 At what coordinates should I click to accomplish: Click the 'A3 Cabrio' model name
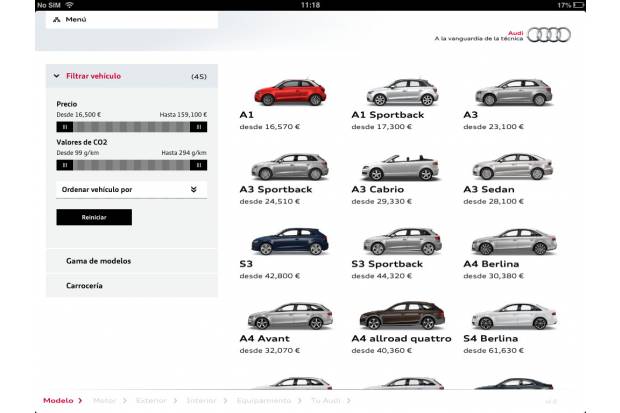[x=378, y=189]
